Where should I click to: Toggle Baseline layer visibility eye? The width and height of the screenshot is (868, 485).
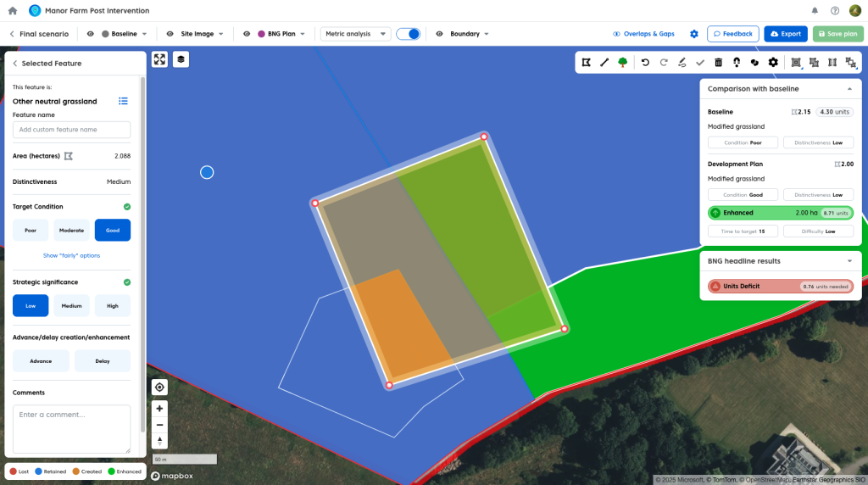91,34
